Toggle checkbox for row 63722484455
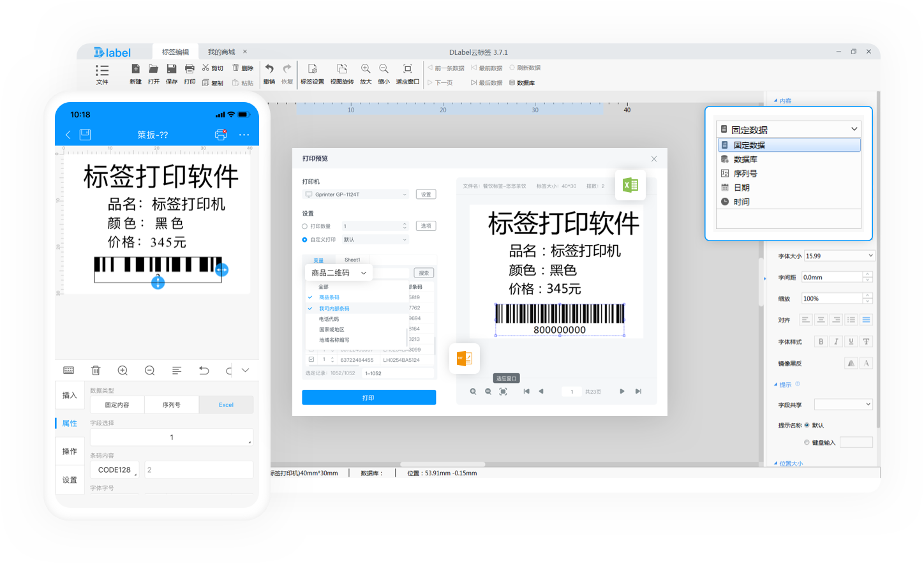 (x=311, y=360)
